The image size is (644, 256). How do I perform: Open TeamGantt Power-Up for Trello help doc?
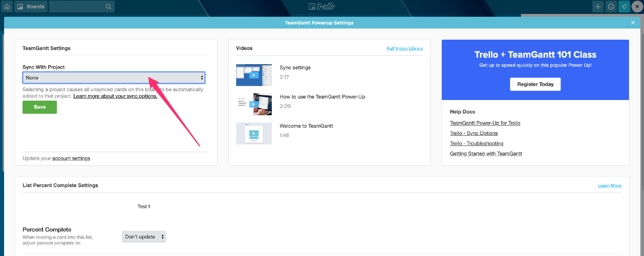click(x=485, y=122)
